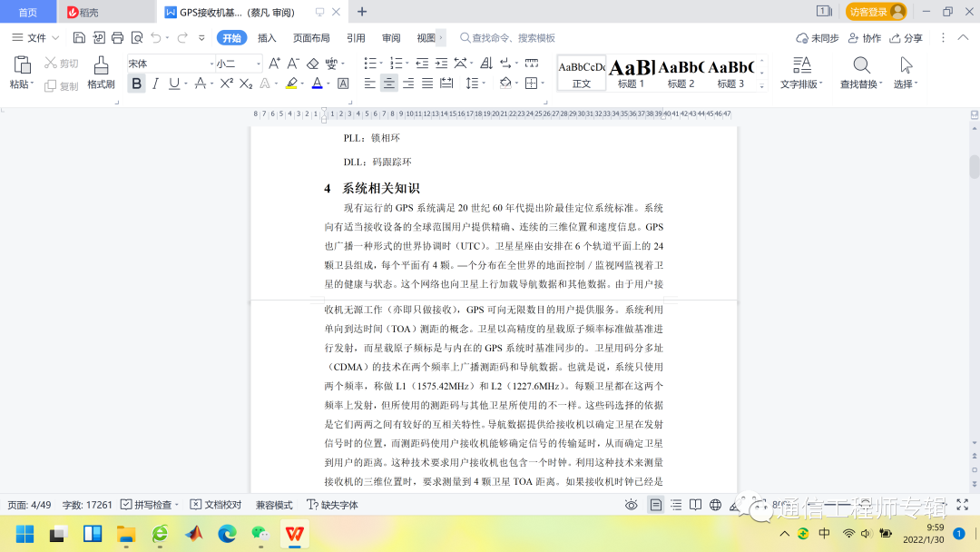Open the 页面布局 ribbon tab
This screenshot has height=552, width=980.
click(311, 38)
